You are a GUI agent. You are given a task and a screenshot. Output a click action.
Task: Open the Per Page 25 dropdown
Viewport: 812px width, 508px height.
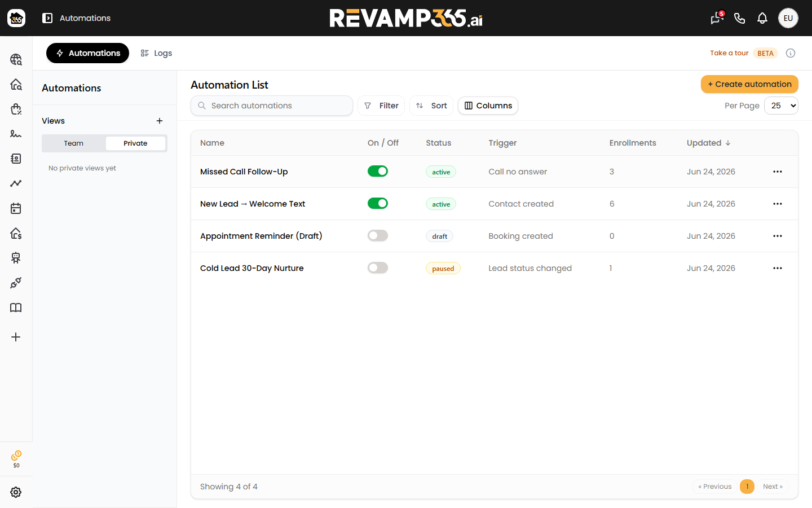click(781, 106)
